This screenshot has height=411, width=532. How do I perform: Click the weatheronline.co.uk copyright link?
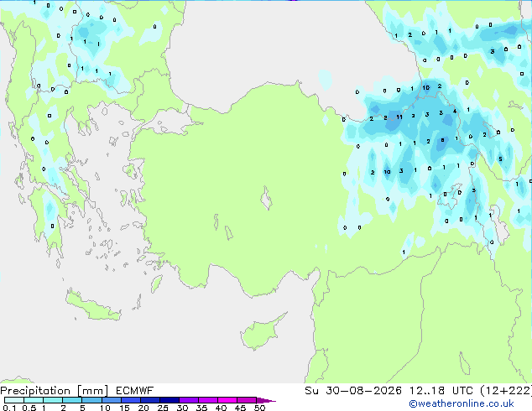click(x=462, y=403)
